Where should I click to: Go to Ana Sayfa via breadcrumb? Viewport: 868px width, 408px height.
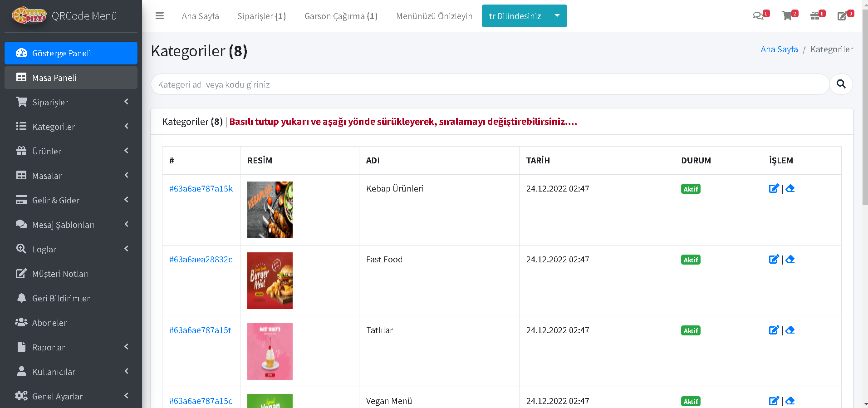[779, 49]
